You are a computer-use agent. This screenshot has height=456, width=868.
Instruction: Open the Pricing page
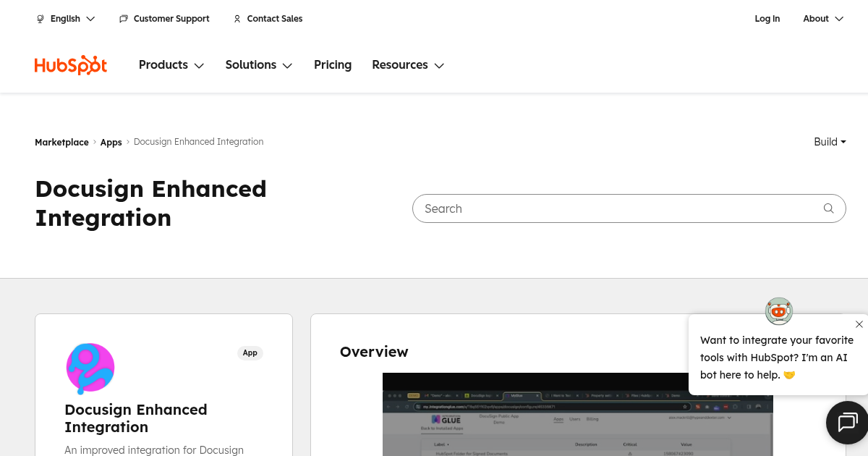tap(333, 65)
